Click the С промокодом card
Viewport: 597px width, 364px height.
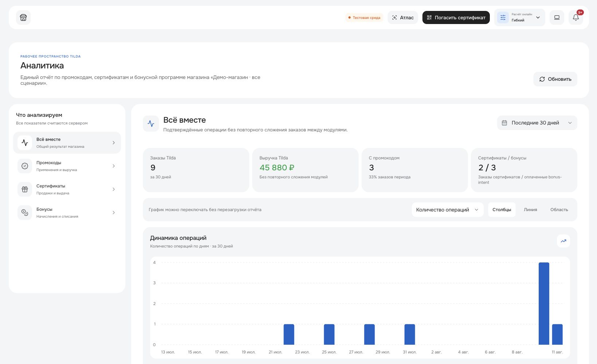(415, 170)
